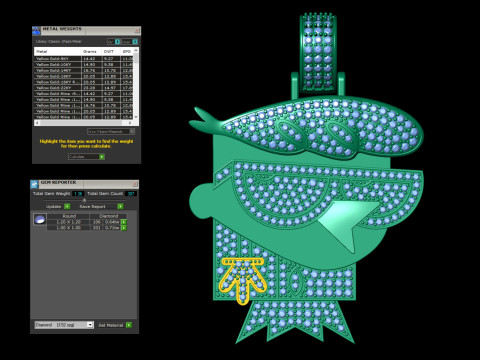Click the Total Gem Weight value field
This screenshot has height=360, width=480.
click(x=78, y=194)
